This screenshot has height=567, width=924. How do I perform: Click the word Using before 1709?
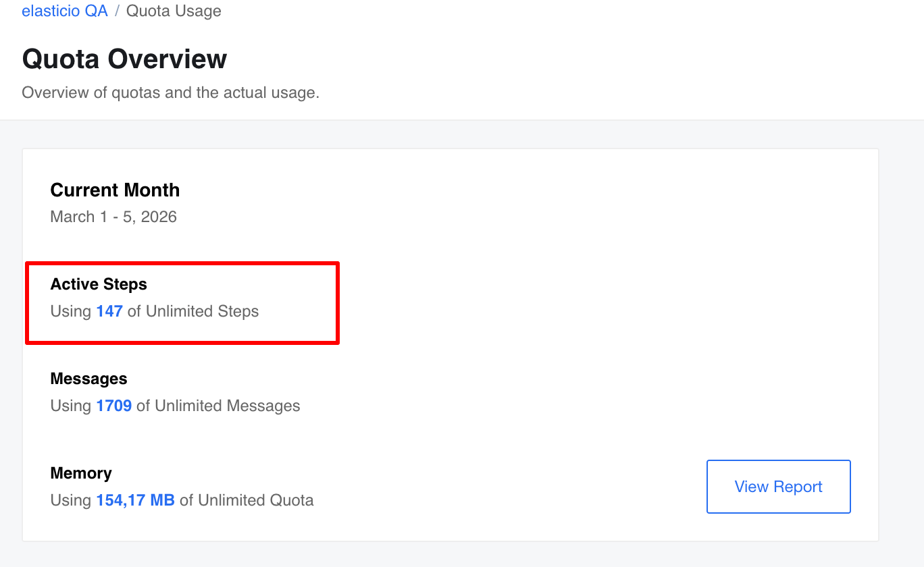point(70,406)
